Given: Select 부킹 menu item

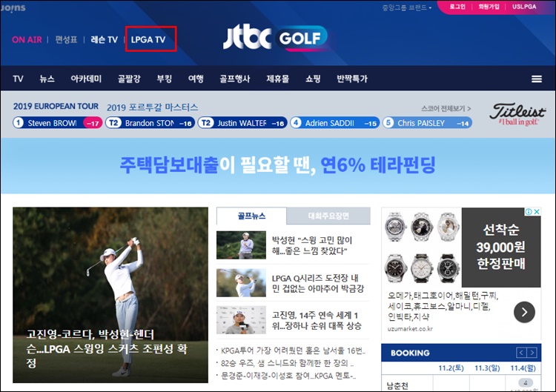Looking at the screenshot, I should click(165, 79).
